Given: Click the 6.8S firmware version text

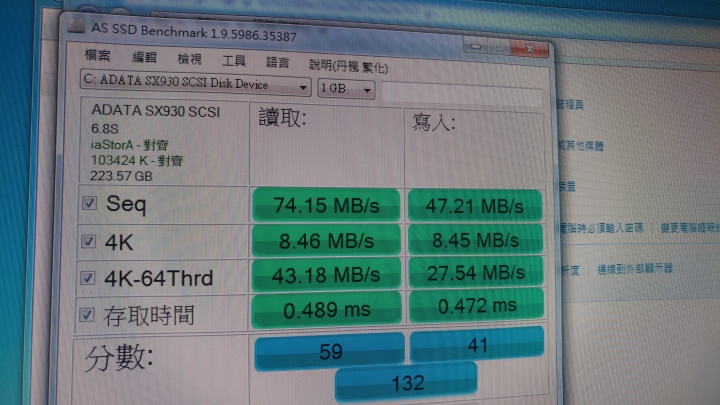Looking at the screenshot, I should click(105, 129).
